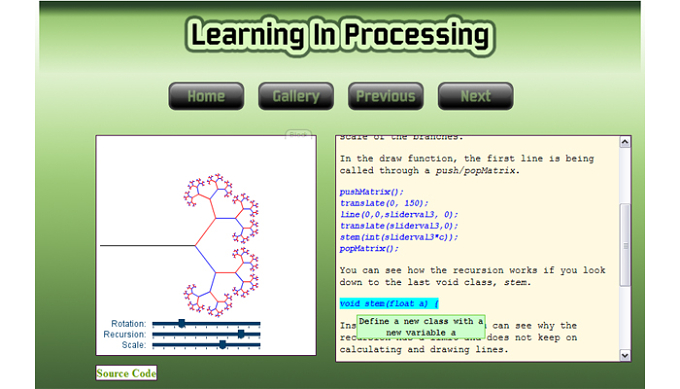Open the Gallery page
This screenshot has height=389, width=680.
[x=296, y=96]
